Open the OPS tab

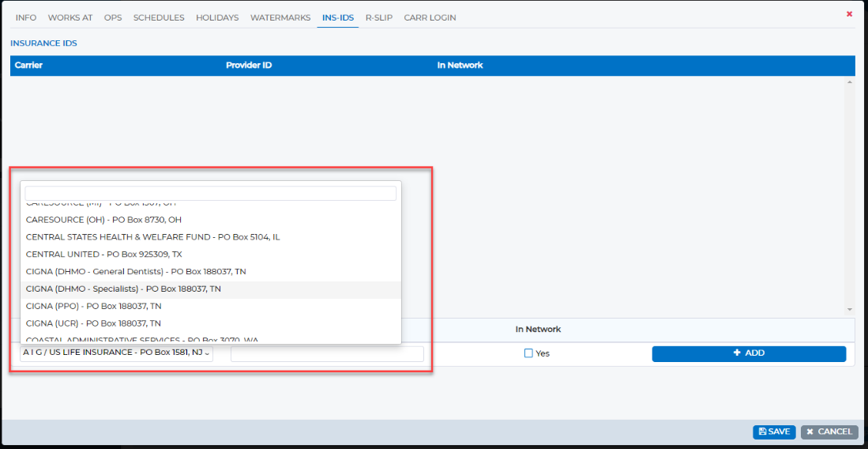(113, 17)
